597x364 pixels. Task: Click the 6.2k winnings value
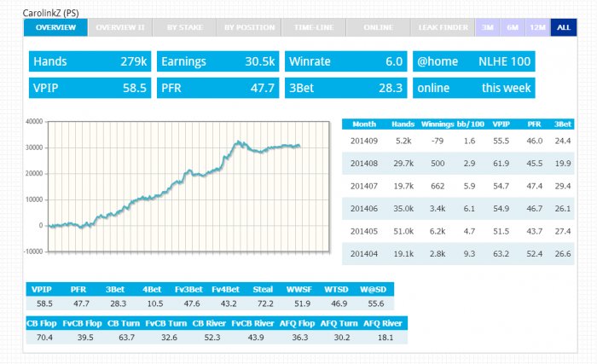(438, 231)
